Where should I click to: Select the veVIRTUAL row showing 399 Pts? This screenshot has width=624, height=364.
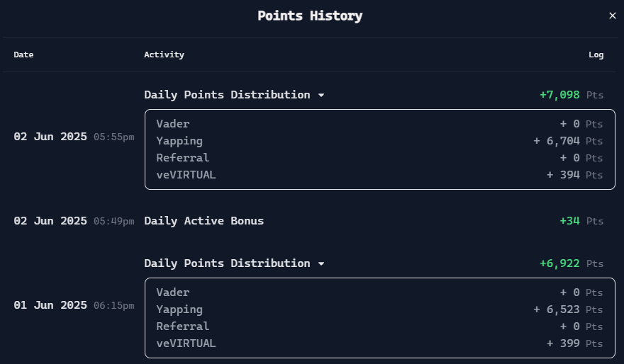point(379,343)
